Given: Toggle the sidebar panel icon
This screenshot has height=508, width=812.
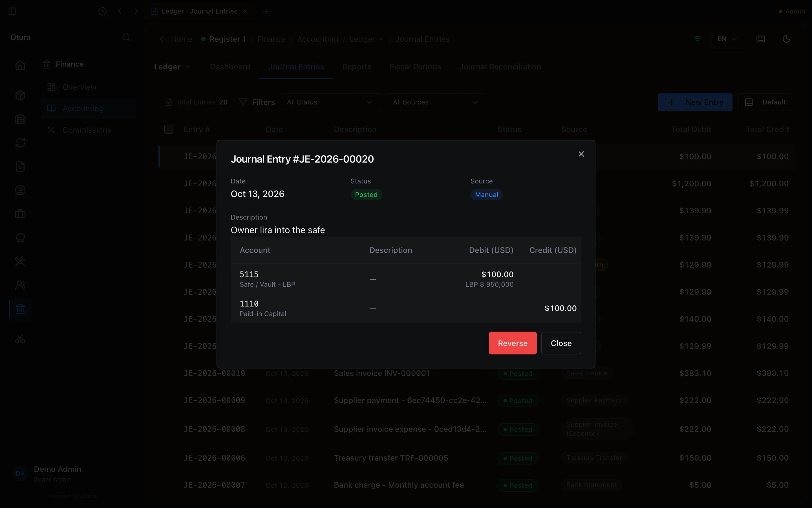Looking at the screenshot, I should click(12, 11).
